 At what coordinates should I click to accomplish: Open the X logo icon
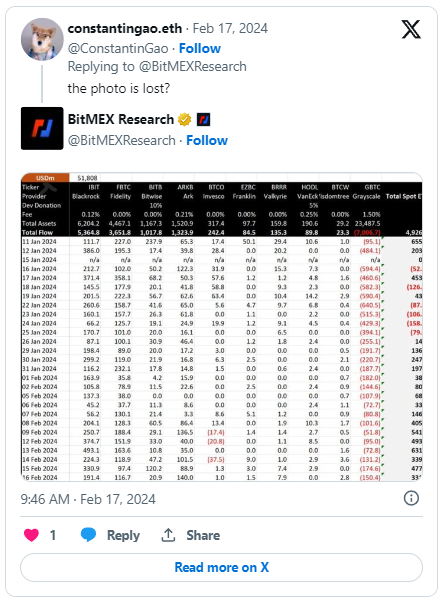pyautogui.click(x=411, y=30)
